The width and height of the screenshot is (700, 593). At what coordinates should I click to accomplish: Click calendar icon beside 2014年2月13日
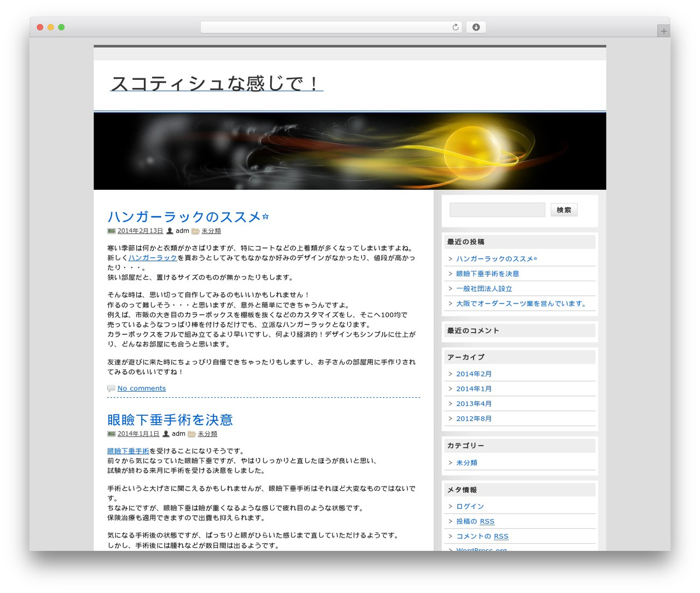coord(112,231)
